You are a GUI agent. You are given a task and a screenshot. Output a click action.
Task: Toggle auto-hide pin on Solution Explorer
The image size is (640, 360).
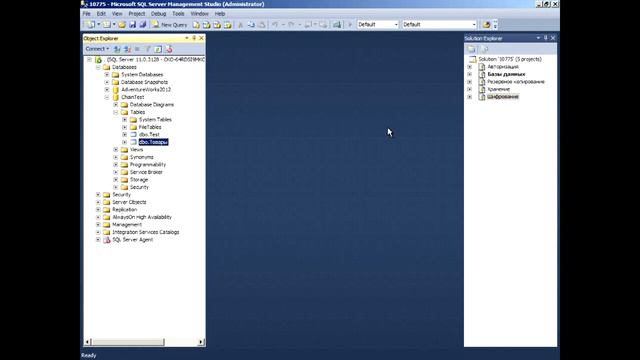click(x=546, y=38)
